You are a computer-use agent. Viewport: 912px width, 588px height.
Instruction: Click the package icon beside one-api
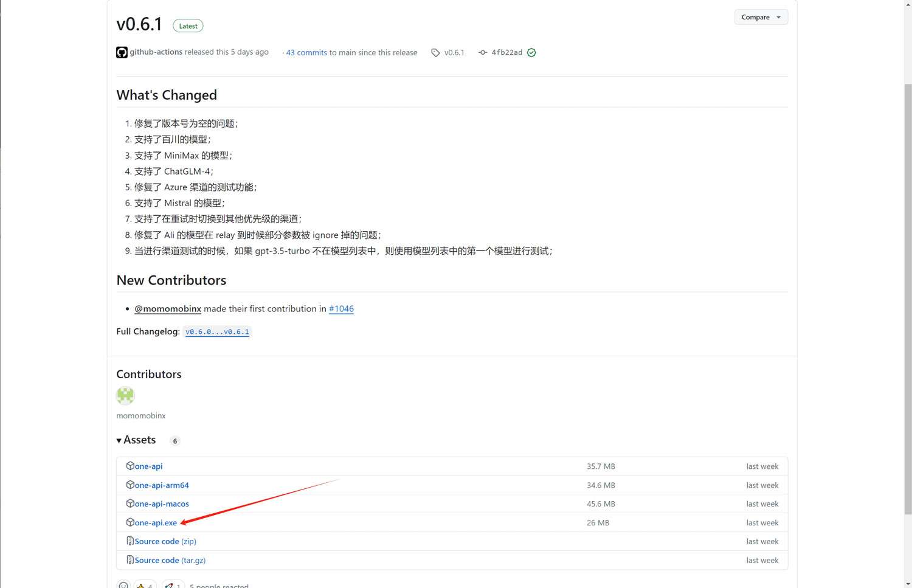[x=130, y=466]
